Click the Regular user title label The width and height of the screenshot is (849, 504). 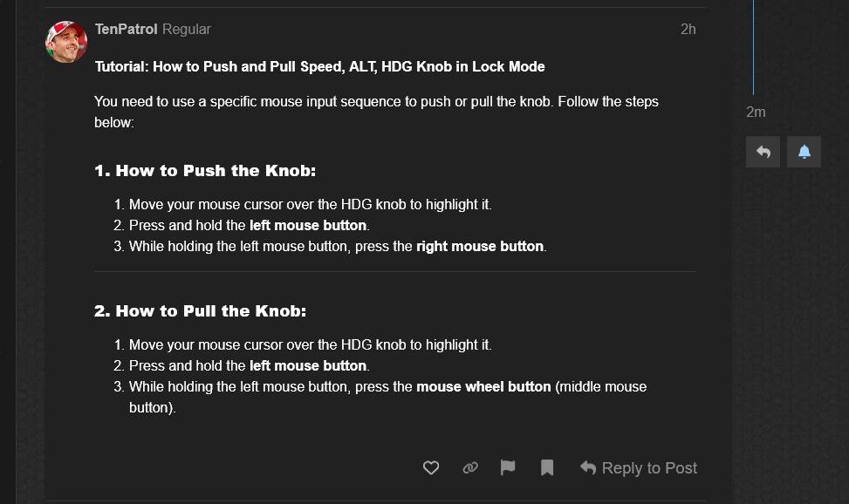(186, 30)
